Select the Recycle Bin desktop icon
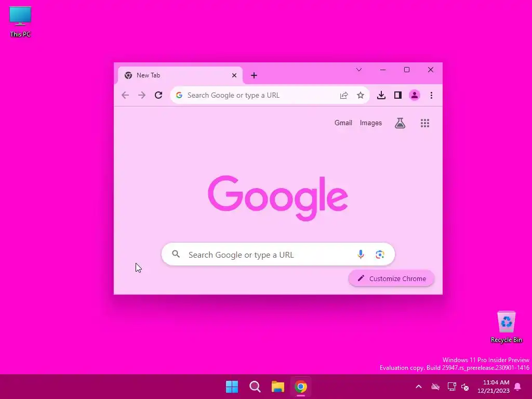532x399 pixels. pos(506,327)
